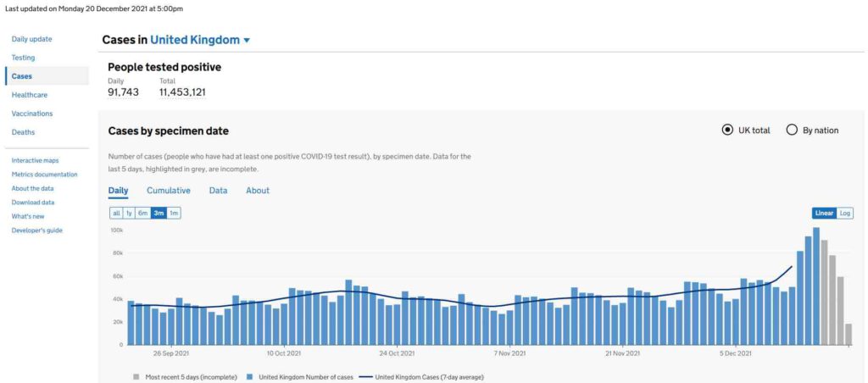868x383 pixels.
Task: Click the 'People tested positive' heading
Action: [164, 67]
